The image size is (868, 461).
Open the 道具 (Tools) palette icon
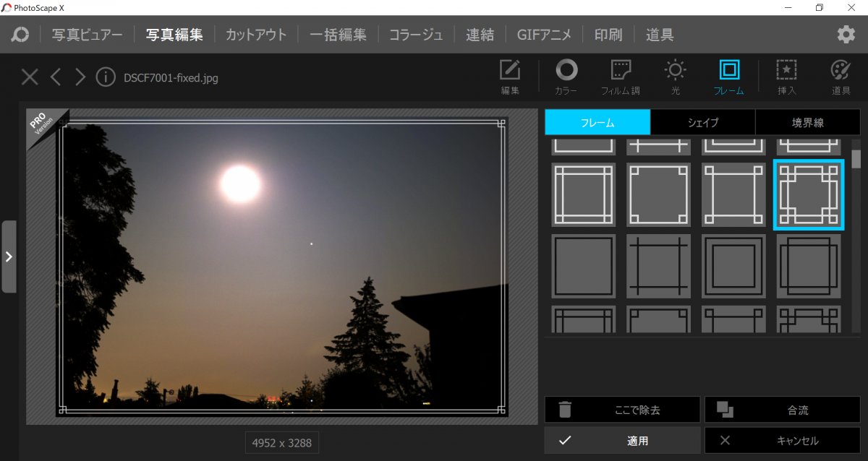pyautogui.click(x=841, y=76)
